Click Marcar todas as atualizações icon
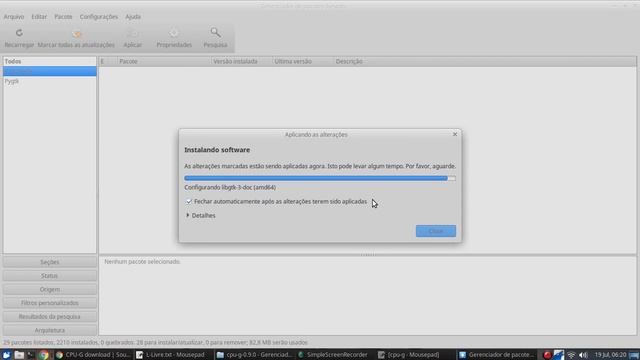Screen dimensions: 640x360 [76, 33]
